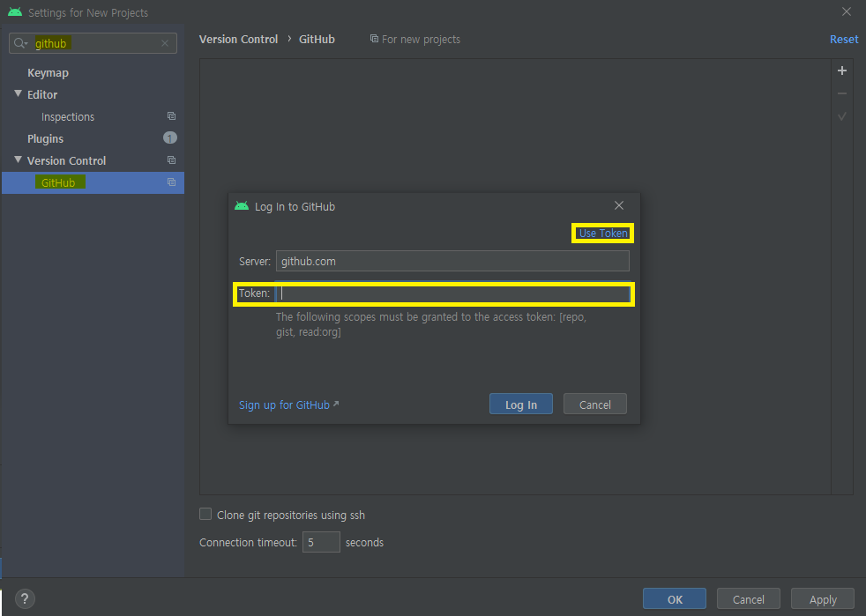The height and width of the screenshot is (616, 866).
Task: Click the Log In to GitHub title
Action: point(295,206)
